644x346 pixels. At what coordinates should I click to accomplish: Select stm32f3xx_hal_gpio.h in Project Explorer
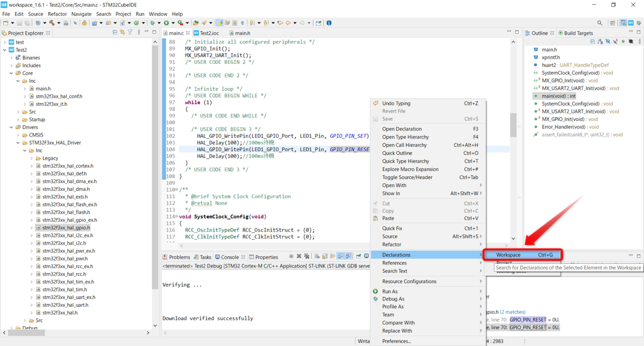click(x=65, y=228)
